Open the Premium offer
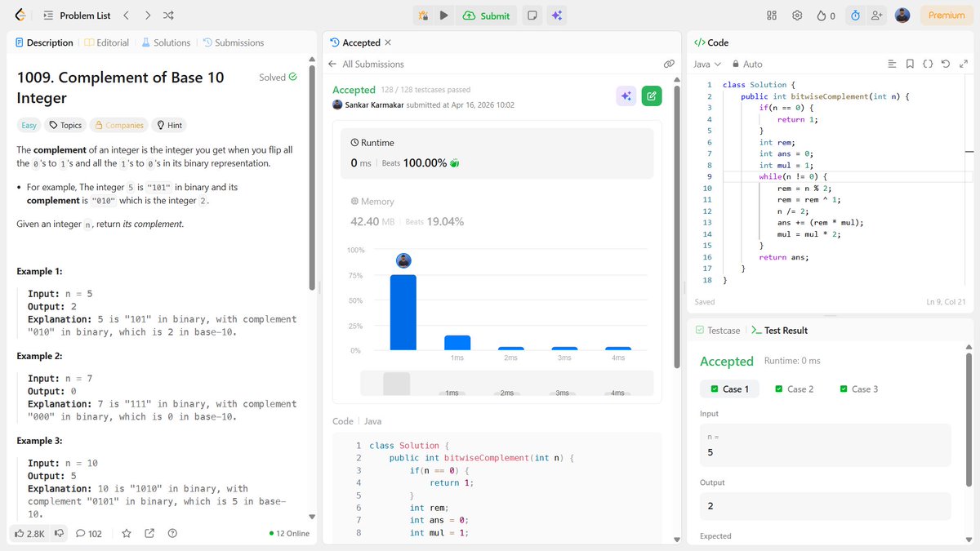 click(x=947, y=16)
